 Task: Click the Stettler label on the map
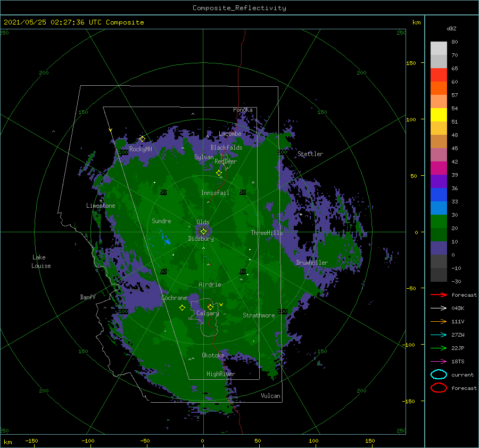coord(310,154)
